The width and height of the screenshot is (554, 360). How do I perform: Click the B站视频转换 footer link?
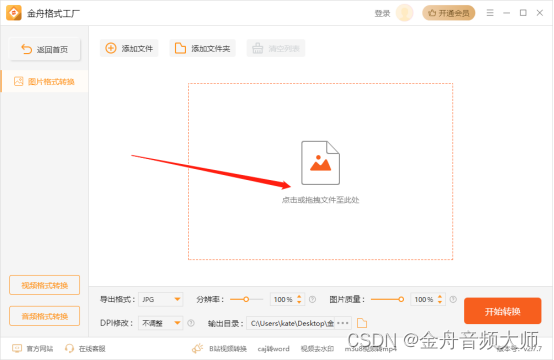pos(228,349)
